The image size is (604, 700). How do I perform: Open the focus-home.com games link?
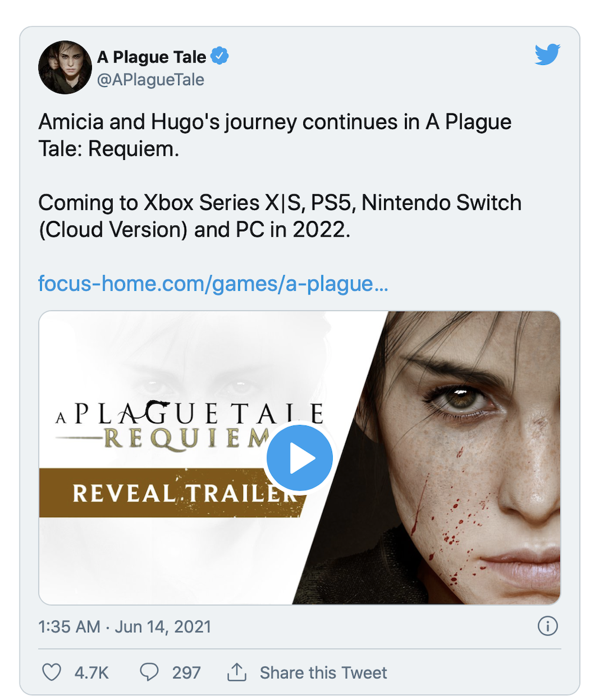click(214, 283)
